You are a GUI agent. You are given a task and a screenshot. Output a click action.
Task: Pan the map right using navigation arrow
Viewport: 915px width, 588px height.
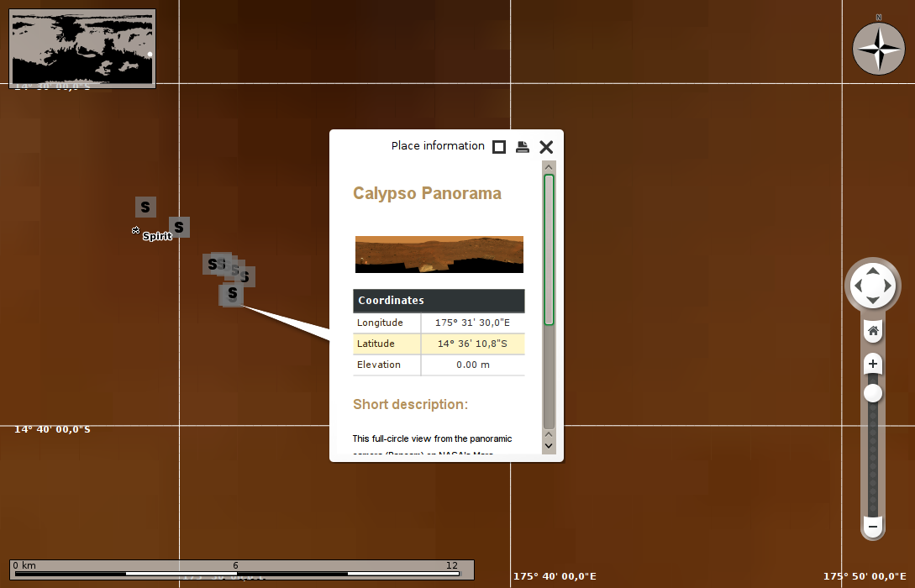click(x=887, y=286)
